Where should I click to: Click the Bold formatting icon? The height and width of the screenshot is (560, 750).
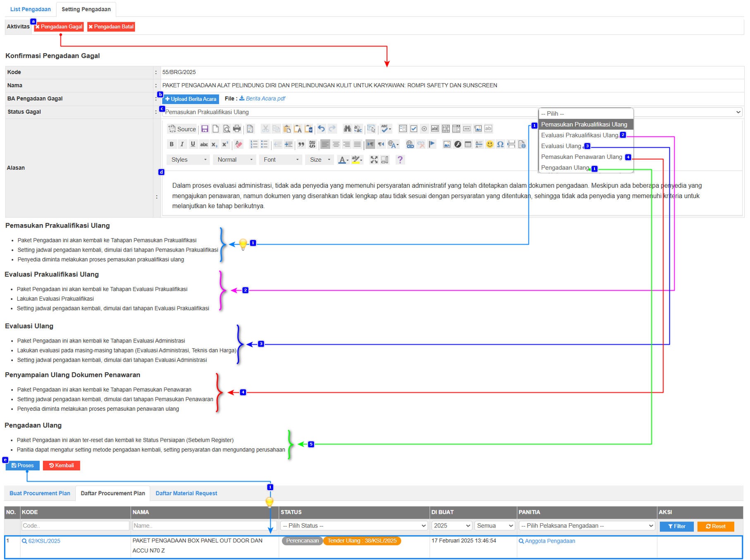pos(172,144)
